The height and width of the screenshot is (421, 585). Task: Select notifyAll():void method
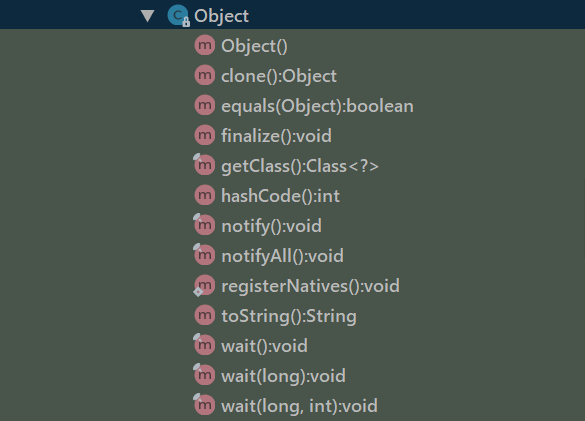[x=282, y=256]
